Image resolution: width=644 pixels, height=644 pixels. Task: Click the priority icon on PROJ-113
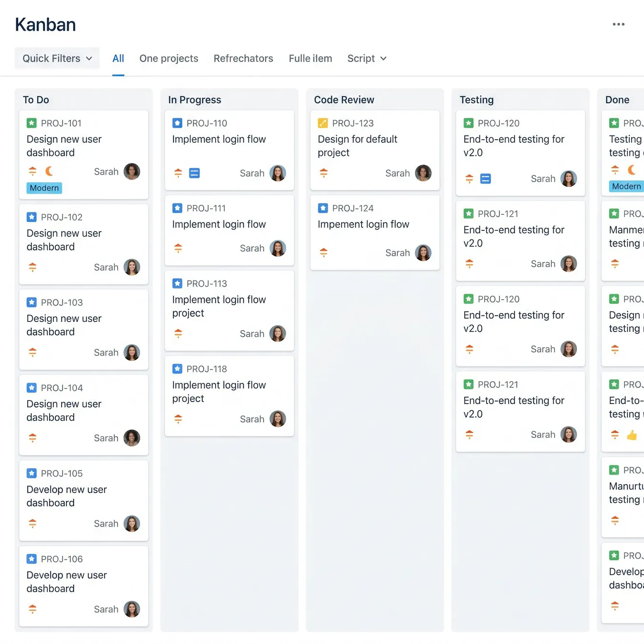click(178, 333)
